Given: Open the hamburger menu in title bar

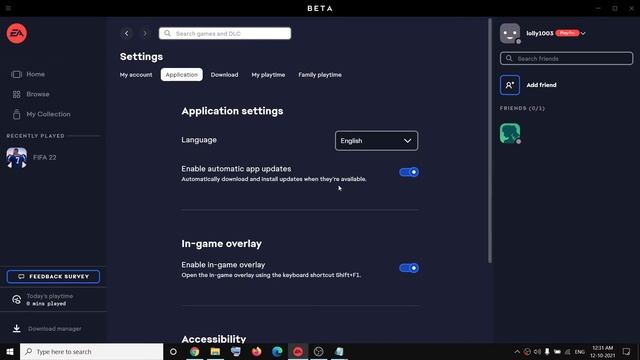Looking at the screenshot, I should [8, 8].
